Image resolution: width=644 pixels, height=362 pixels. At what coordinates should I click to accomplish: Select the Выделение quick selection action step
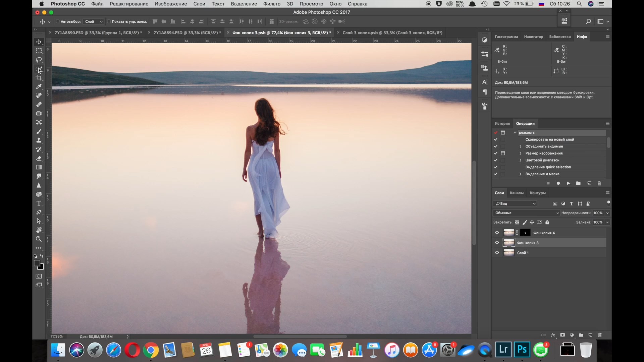tap(548, 167)
